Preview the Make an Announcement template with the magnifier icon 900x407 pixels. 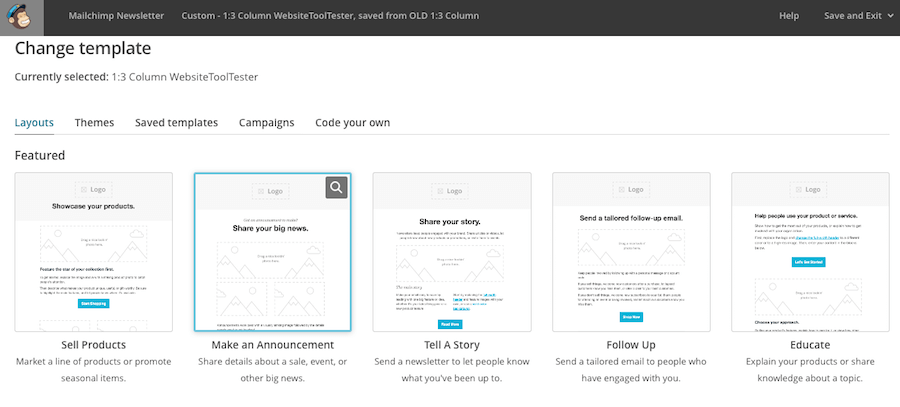(x=336, y=187)
